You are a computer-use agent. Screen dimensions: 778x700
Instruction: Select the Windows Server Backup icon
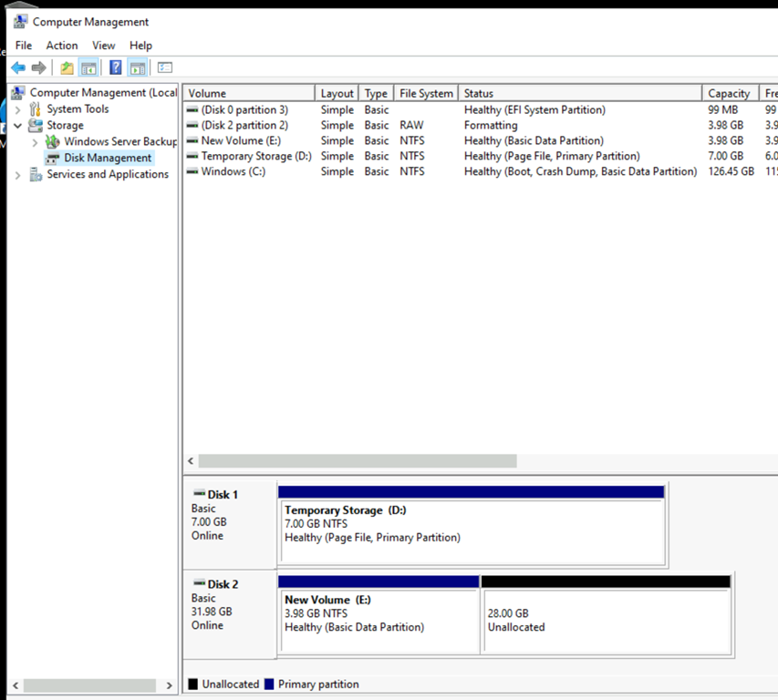(x=53, y=142)
